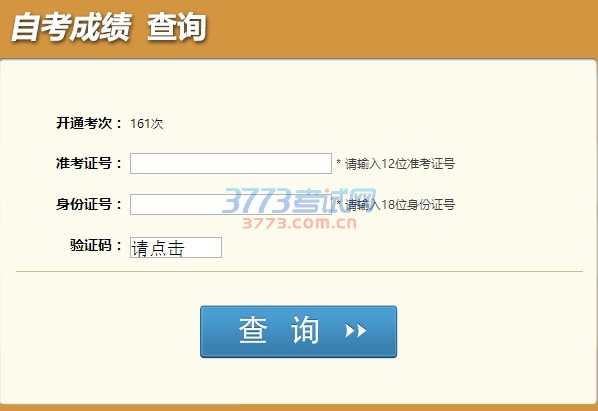This screenshot has width=598, height=411.
Task: Click the double-arrow icon on 查询 button
Action: tap(356, 331)
